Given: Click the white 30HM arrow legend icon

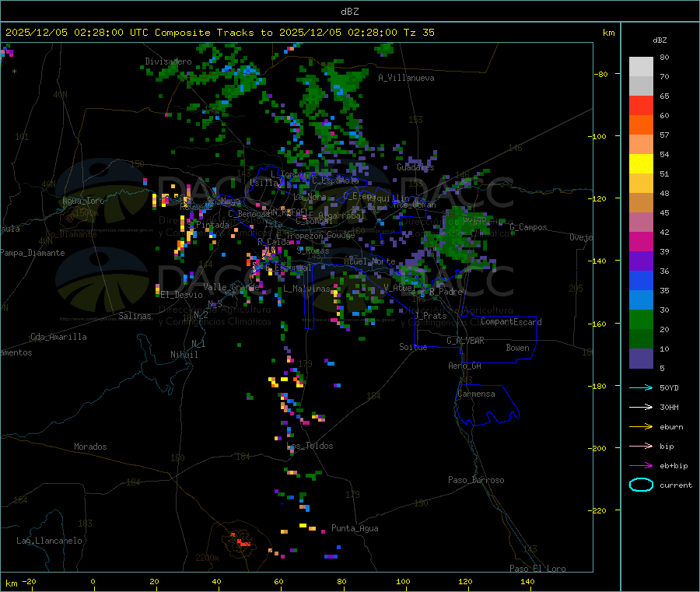Looking at the screenshot, I should click(641, 407).
